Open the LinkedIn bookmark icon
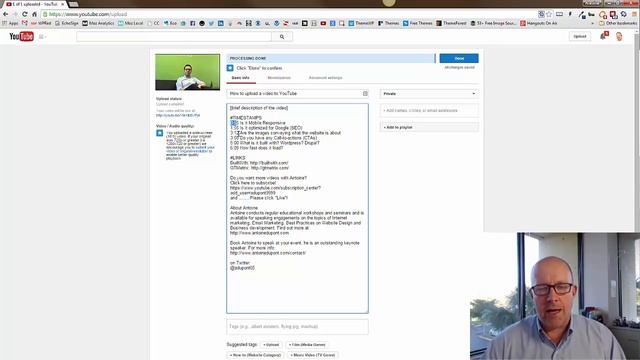640x360 pixels. click(x=221, y=23)
